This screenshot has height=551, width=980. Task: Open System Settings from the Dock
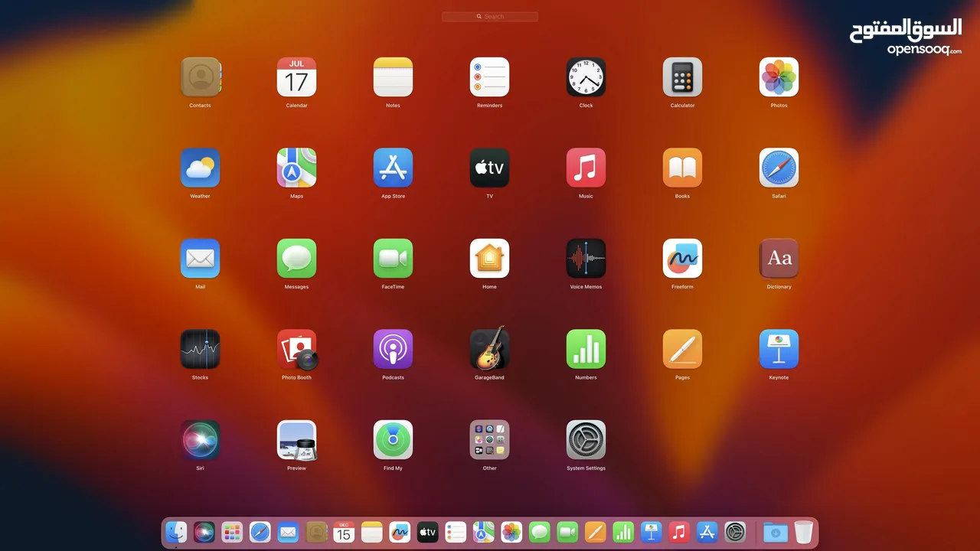(x=735, y=532)
